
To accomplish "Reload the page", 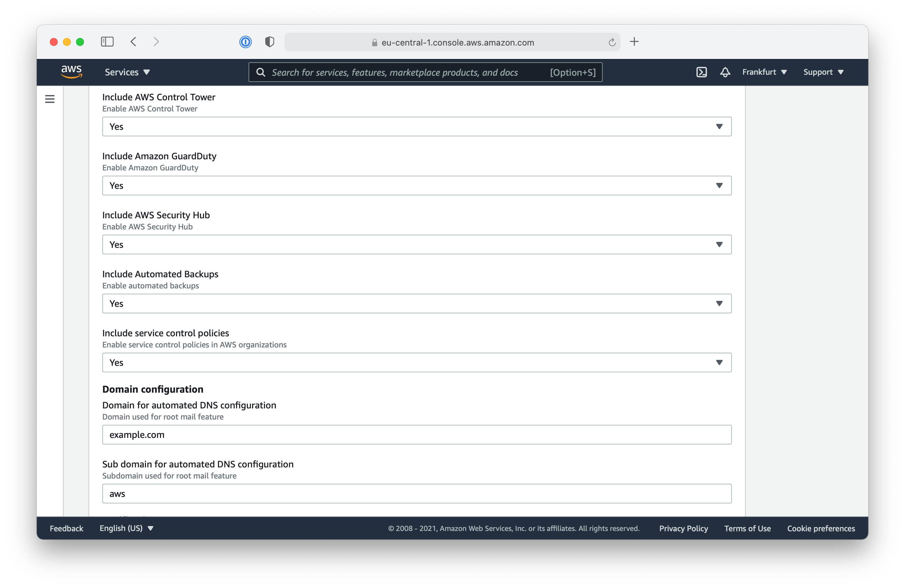I will [x=612, y=42].
